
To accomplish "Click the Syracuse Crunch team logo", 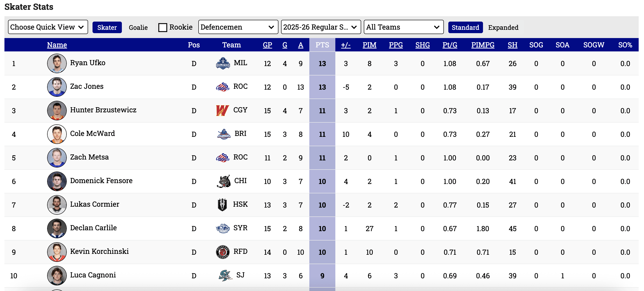I will point(223,228).
